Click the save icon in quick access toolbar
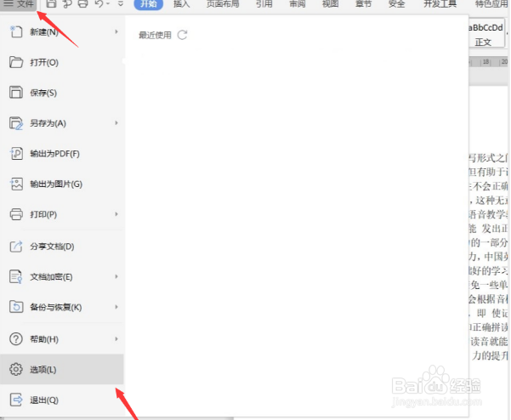511x420 pixels. (x=51, y=4)
